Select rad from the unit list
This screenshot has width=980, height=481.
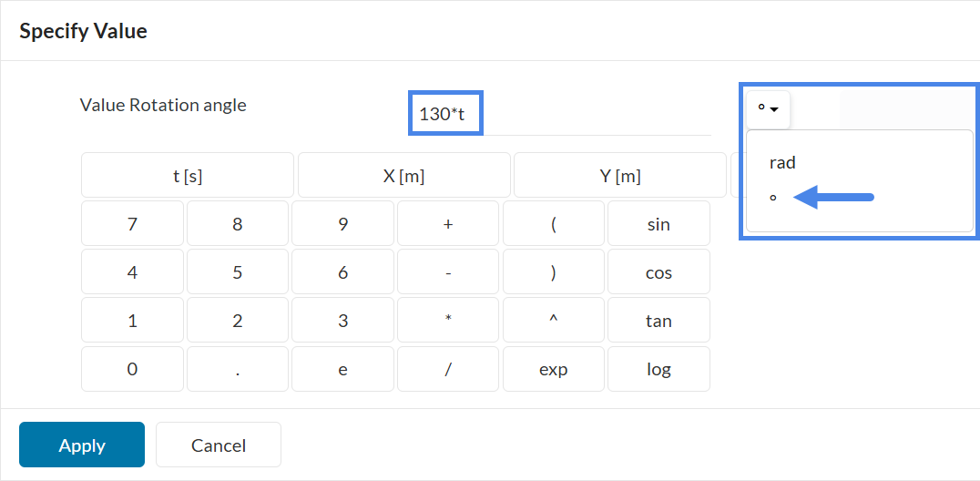point(782,163)
